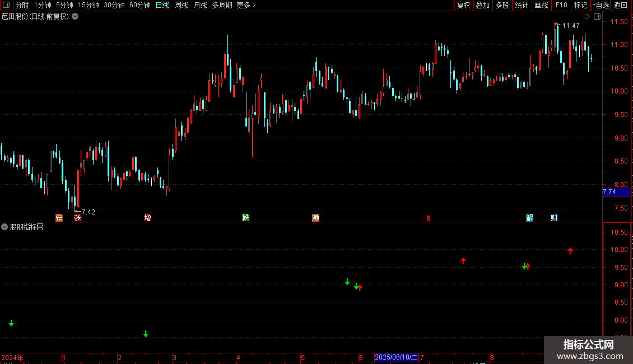
Task: Open the 多股 multi-stock view
Action: (502, 5)
